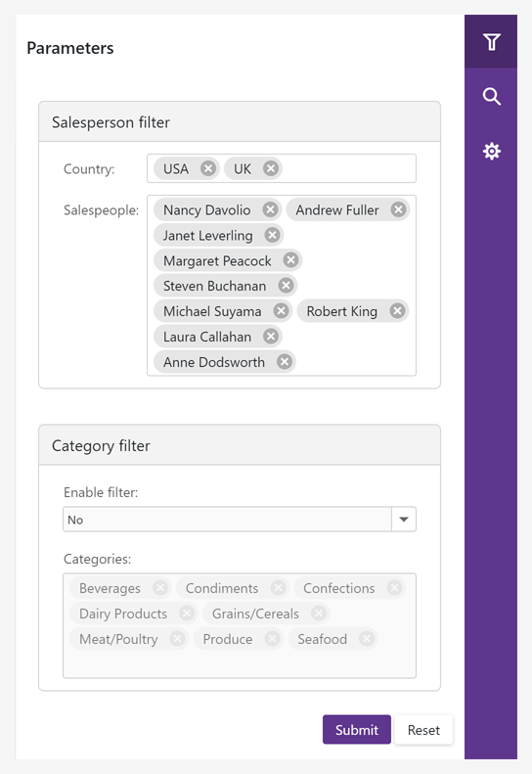Viewport: 532px width, 774px height.
Task: Click the Condiments tag remove icon
Action: (279, 588)
